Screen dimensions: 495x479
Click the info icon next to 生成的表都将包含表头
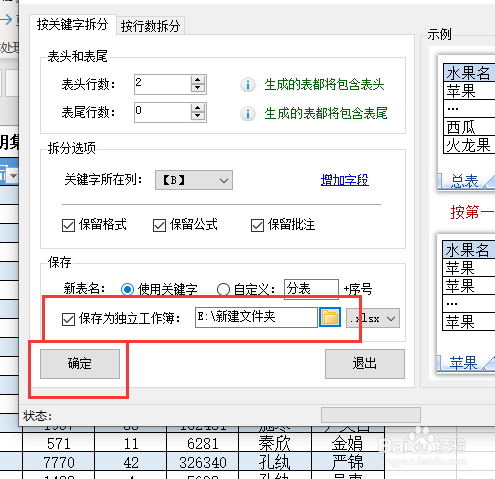(248, 85)
